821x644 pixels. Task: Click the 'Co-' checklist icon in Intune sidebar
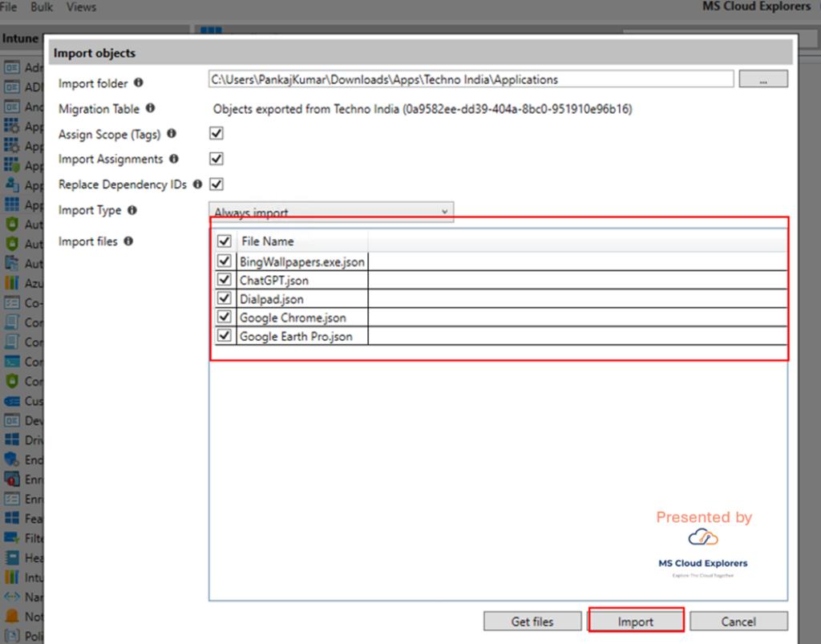11,303
